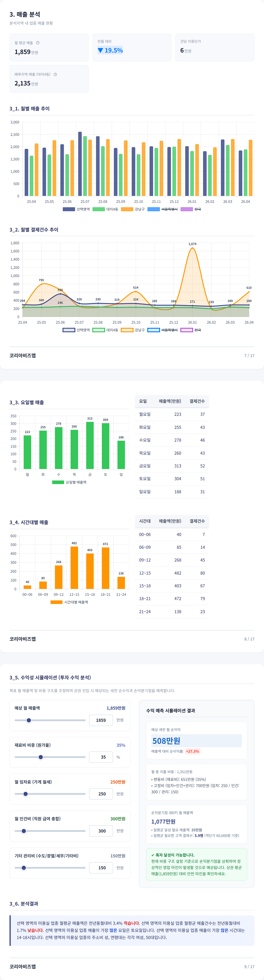The image size is (264, 980).
Task: Focus the 재료비 비중 input showing 35
Action: pos(101,757)
